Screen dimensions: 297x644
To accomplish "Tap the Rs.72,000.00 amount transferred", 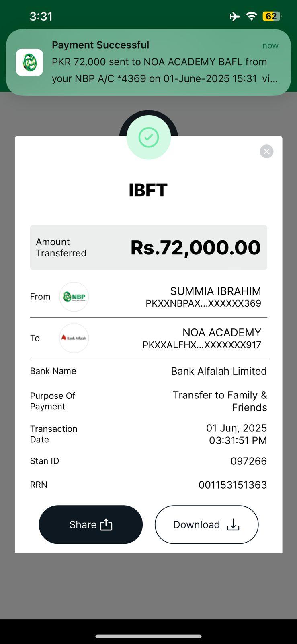I will click(195, 248).
